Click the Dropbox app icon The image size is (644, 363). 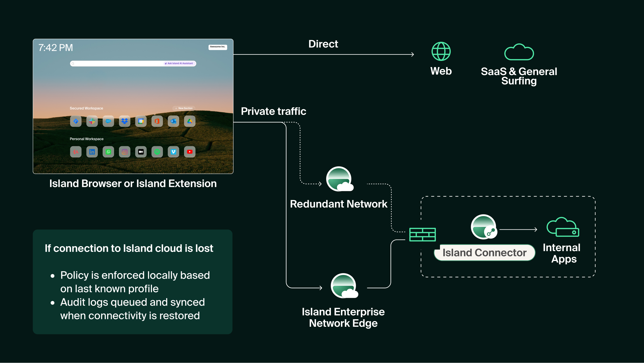(x=125, y=121)
